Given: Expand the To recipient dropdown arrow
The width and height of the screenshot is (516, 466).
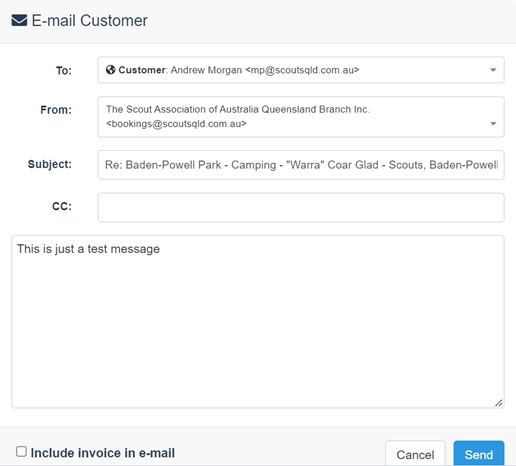Looking at the screenshot, I should click(x=493, y=70).
